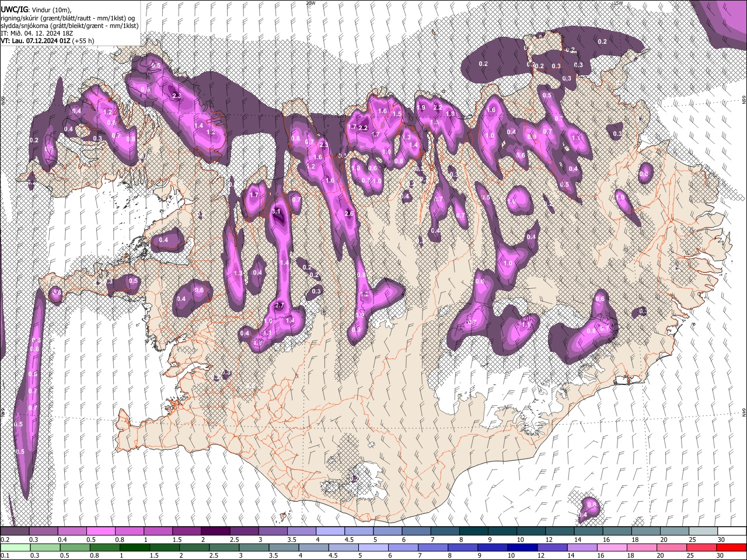
Task: Select light violet rain swatch for 14–16 mm
Action: pyautogui.click(x=582, y=547)
